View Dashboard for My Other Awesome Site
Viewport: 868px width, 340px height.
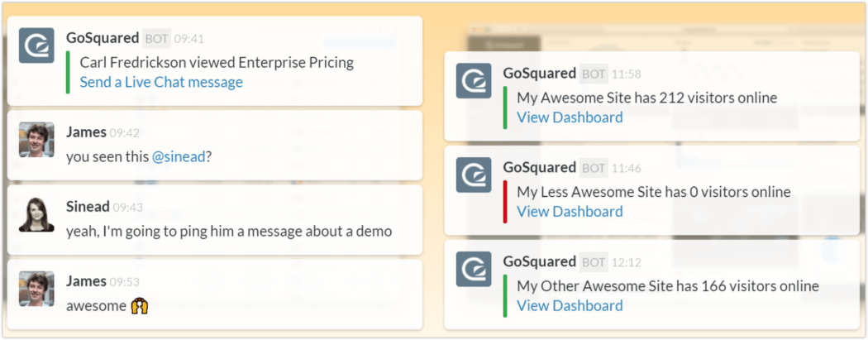coord(570,305)
